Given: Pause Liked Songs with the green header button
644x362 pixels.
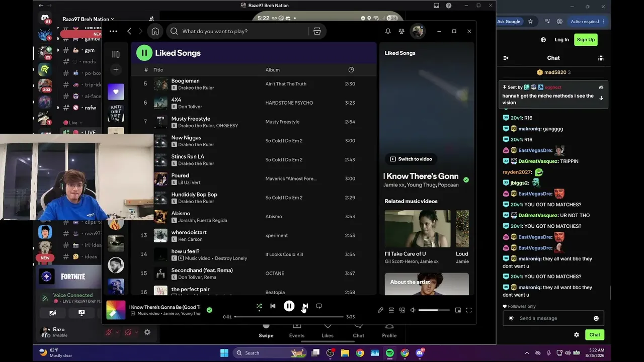Looking at the screenshot, I should click(x=144, y=53).
